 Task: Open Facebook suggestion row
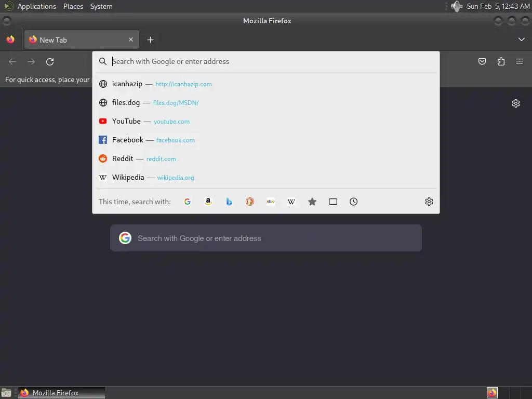(266, 140)
